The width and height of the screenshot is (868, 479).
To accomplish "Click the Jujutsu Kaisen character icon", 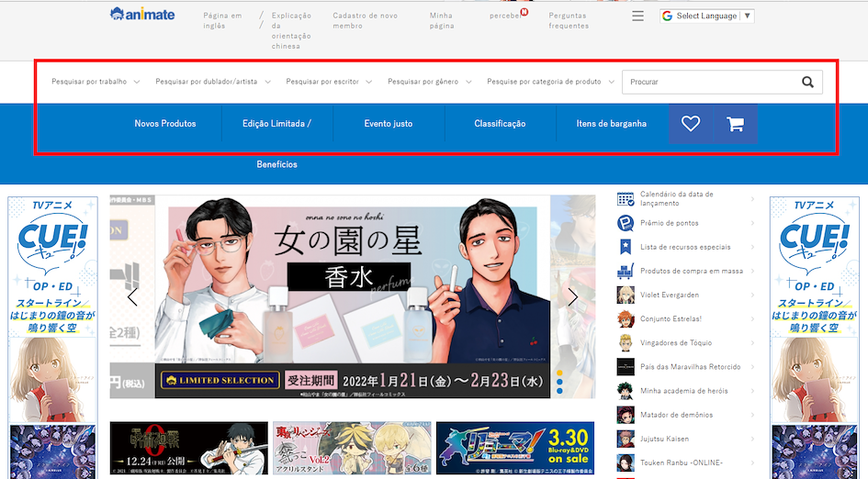I will [626, 439].
